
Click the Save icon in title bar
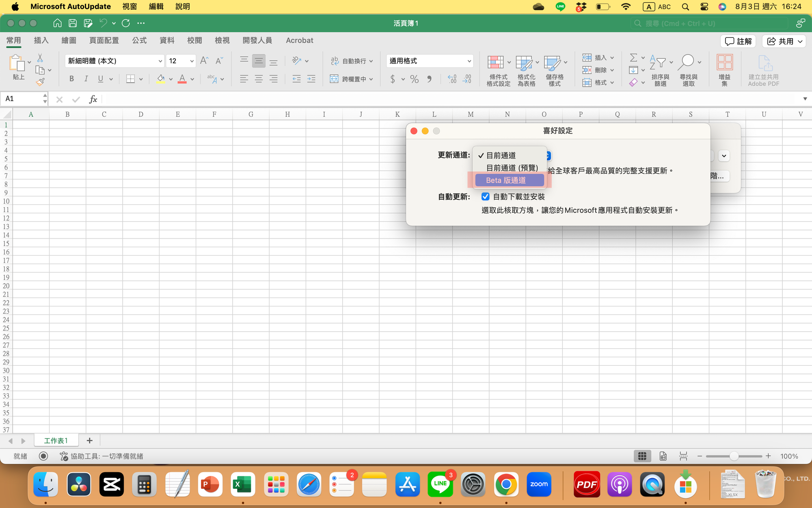point(73,23)
